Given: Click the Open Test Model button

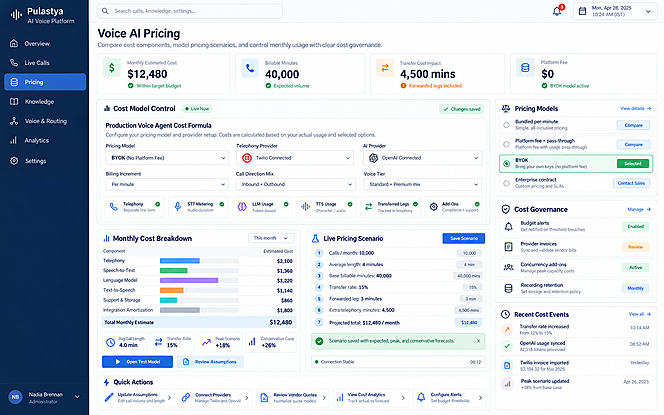Looking at the screenshot, I should [x=137, y=362].
